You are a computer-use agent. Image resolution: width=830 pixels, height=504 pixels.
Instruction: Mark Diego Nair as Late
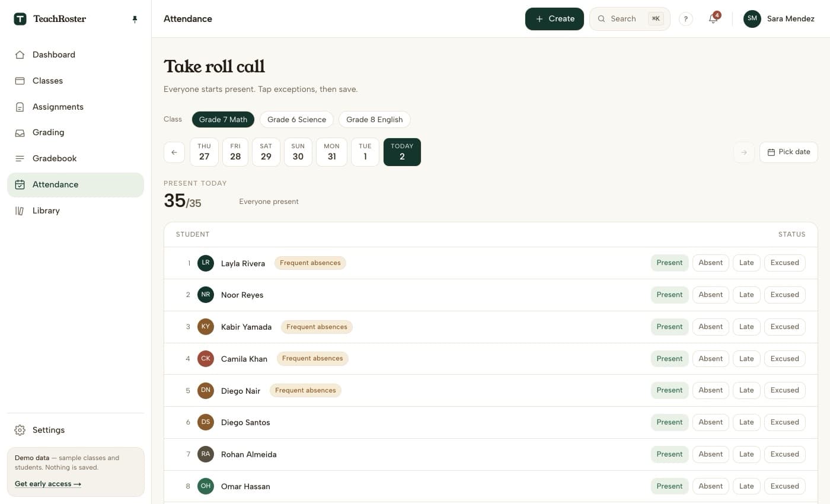click(746, 390)
